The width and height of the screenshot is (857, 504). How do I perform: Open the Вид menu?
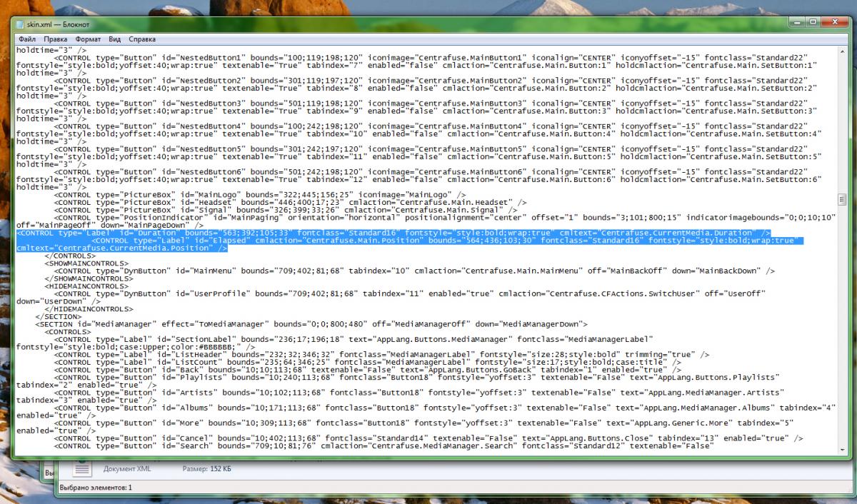[x=114, y=39]
